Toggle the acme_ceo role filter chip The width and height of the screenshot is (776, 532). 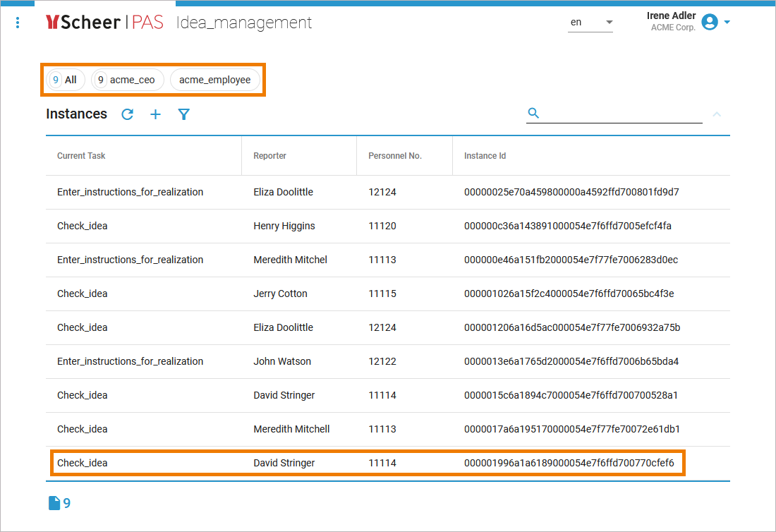pyautogui.click(x=127, y=80)
